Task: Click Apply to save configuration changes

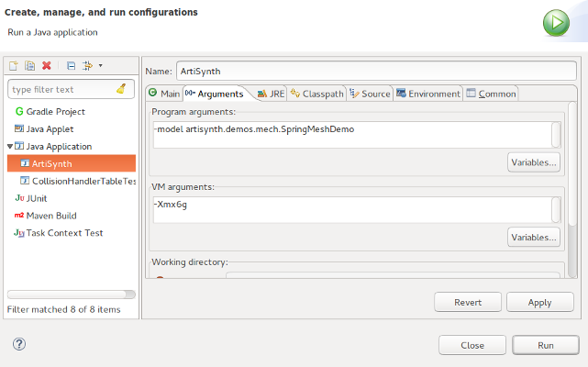Action: point(539,302)
